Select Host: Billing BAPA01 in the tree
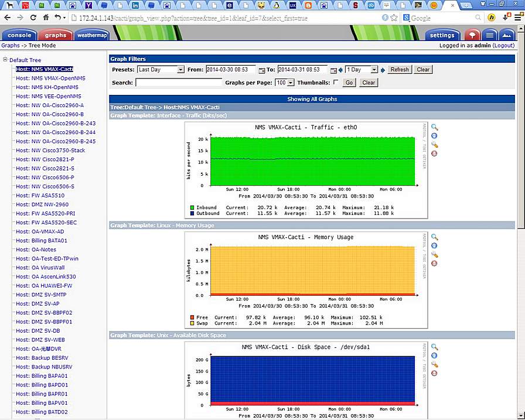Image resolution: width=525 pixels, height=420 pixels. 42,376
